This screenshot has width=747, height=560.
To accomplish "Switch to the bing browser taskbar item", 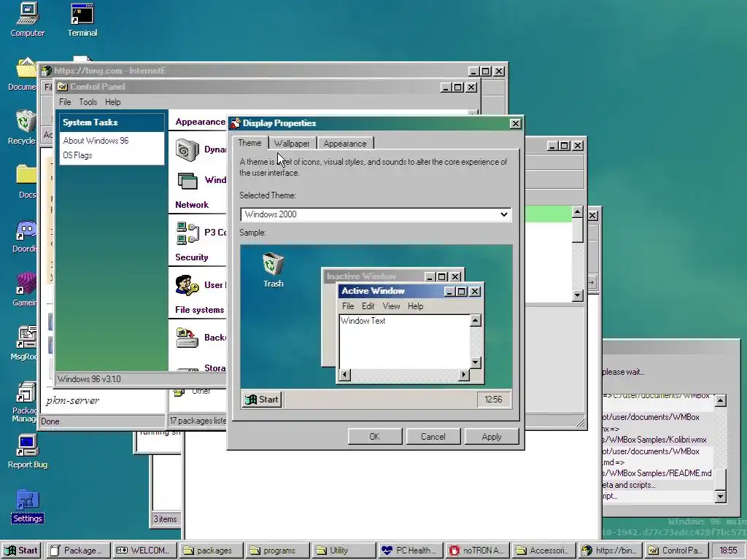I will tap(609, 551).
